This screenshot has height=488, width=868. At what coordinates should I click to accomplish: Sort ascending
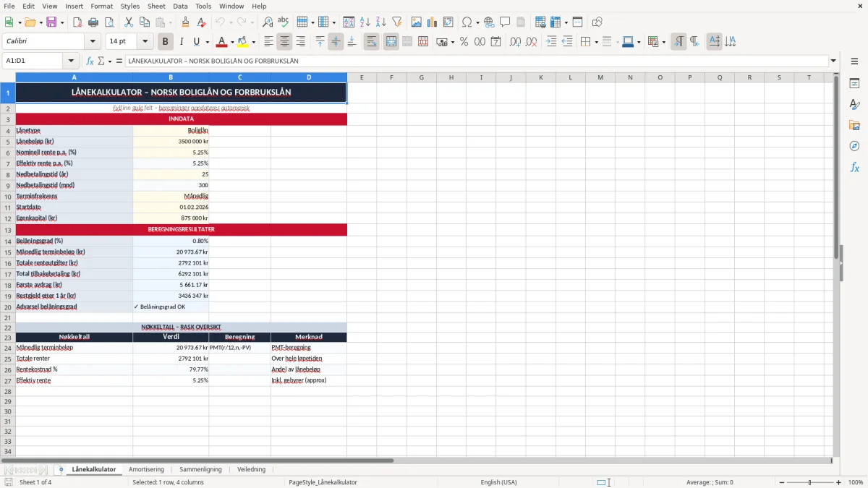click(365, 22)
